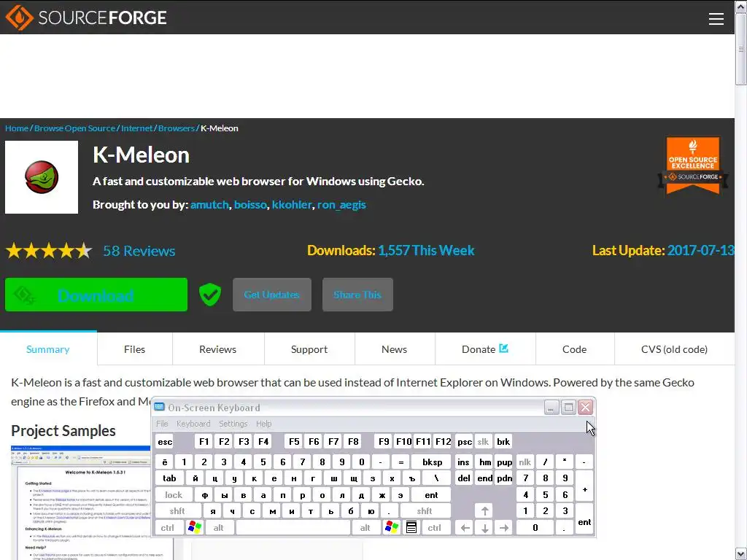Switch to the Files tab
Image resolution: width=747 pixels, height=560 pixels.
click(x=134, y=349)
